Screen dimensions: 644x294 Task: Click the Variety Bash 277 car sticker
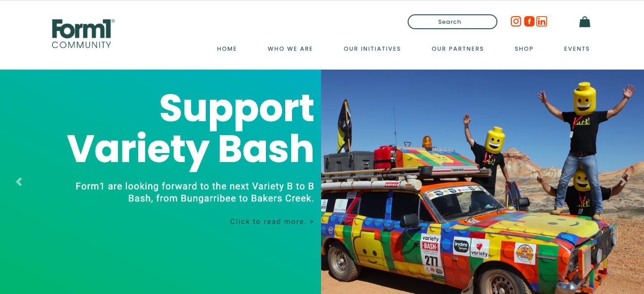click(431, 254)
